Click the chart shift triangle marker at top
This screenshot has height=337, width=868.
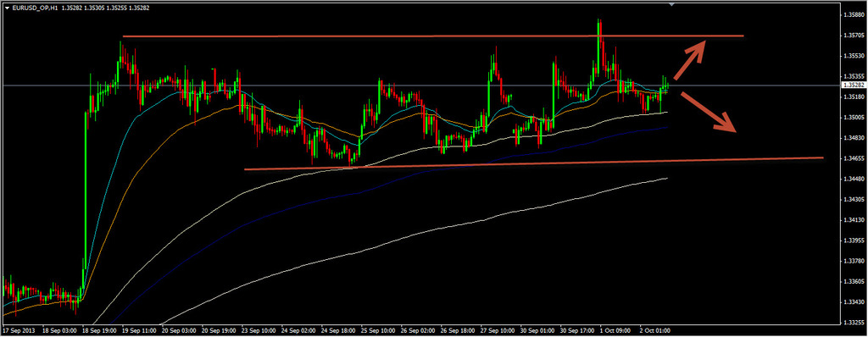(671, 4)
